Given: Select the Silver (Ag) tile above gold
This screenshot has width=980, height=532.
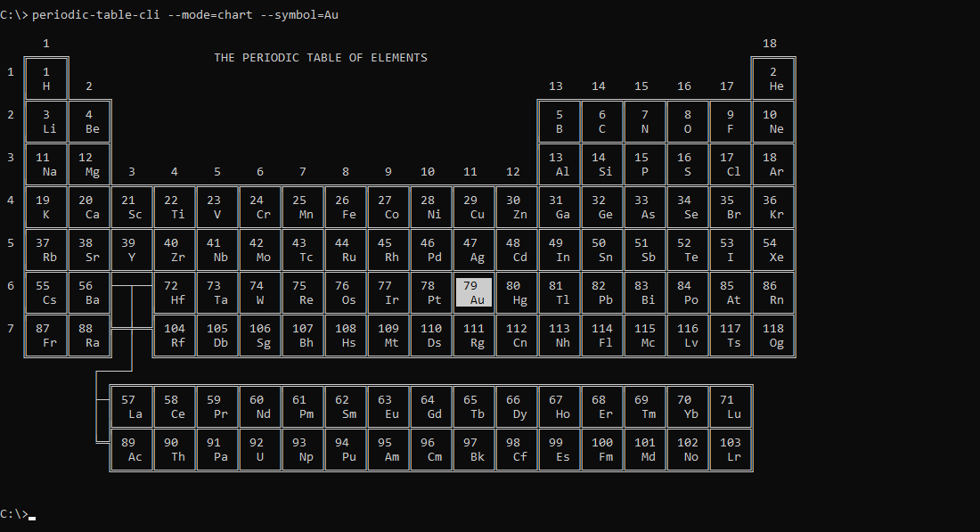Looking at the screenshot, I should (x=474, y=250).
